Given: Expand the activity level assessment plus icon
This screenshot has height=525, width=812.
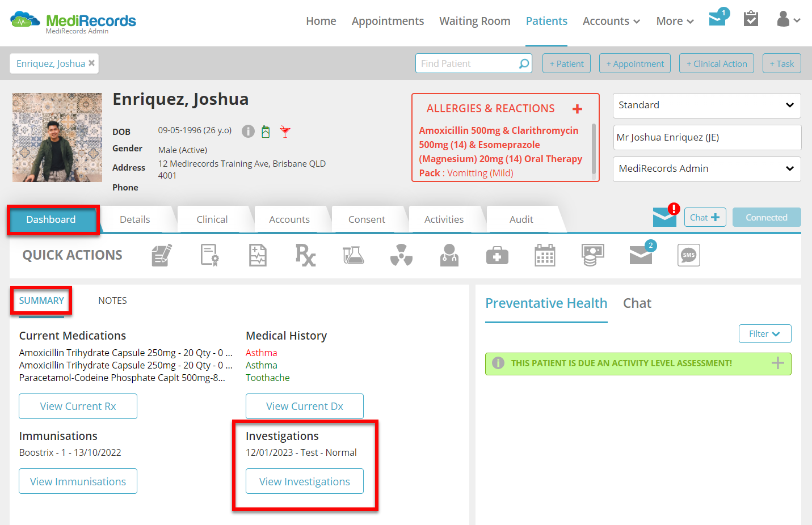Looking at the screenshot, I should [778, 363].
